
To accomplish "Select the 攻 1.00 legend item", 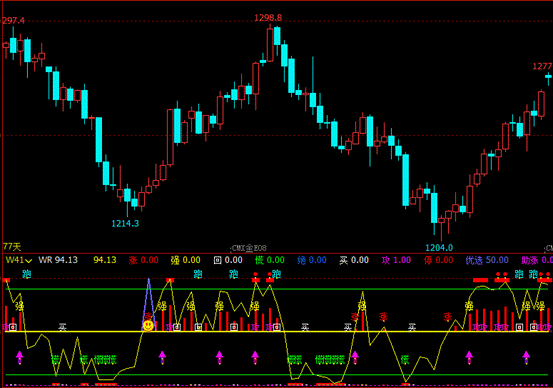I will (x=396, y=260).
